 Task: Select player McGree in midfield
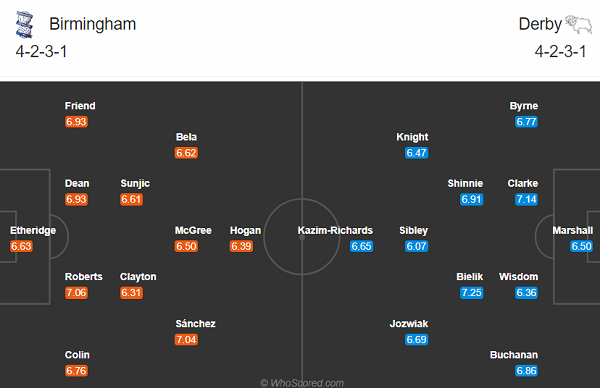193,230
